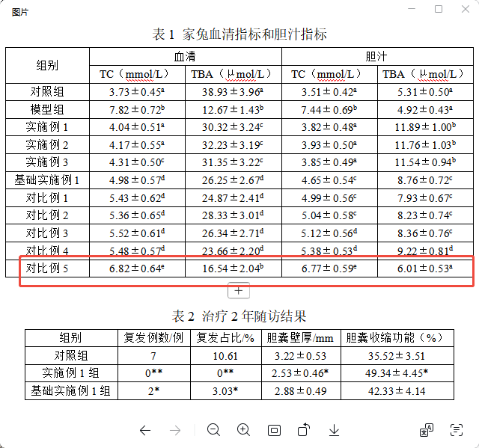Click the 模型组 row label
This screenshot has height=448, width=479.
click(x=47, y=109)
